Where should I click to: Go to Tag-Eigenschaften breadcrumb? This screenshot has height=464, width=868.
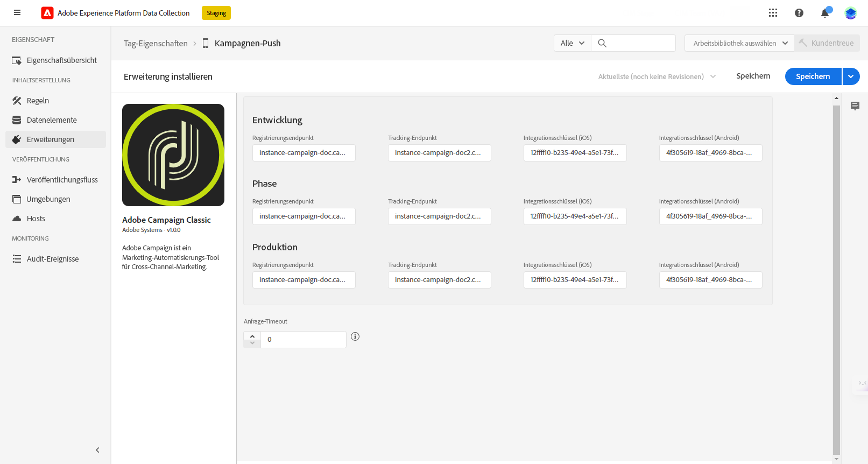tap(156, 43)
